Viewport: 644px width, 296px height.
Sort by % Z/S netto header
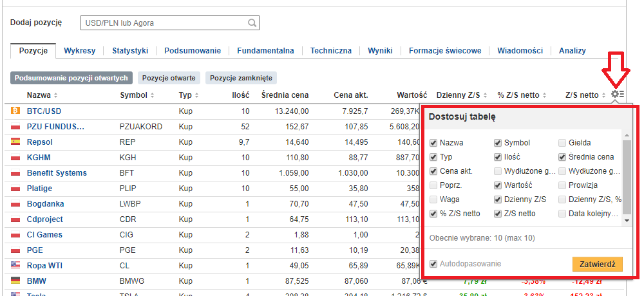coord(522,95)
